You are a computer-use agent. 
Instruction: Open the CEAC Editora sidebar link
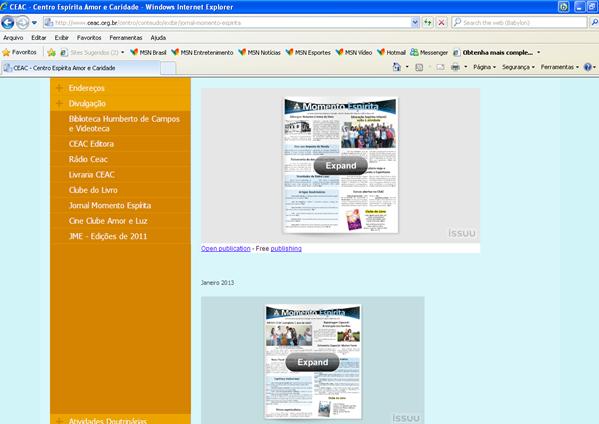(x=91, y=144)
